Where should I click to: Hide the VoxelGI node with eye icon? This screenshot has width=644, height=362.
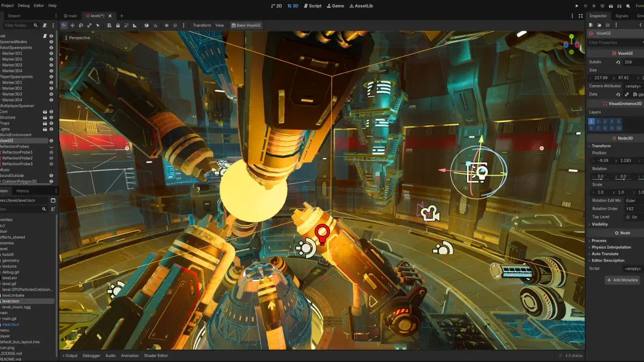[52, 141]
